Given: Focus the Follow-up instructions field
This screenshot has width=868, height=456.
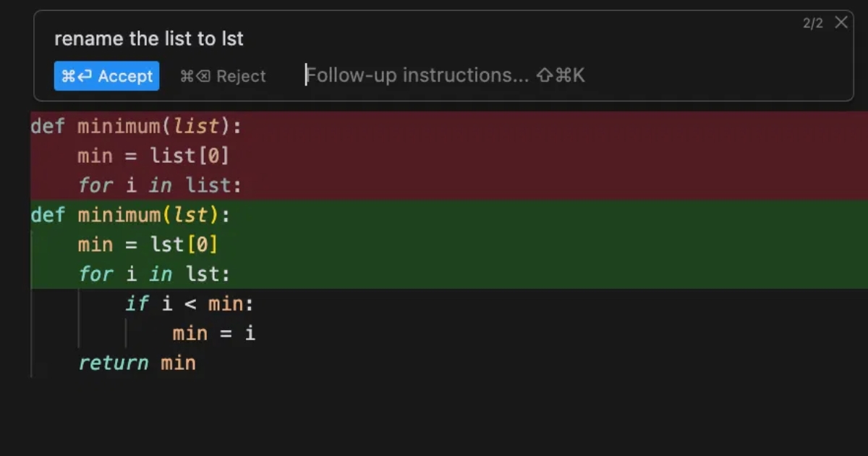Looking at the screenshot, I should [x=420, y=75].
